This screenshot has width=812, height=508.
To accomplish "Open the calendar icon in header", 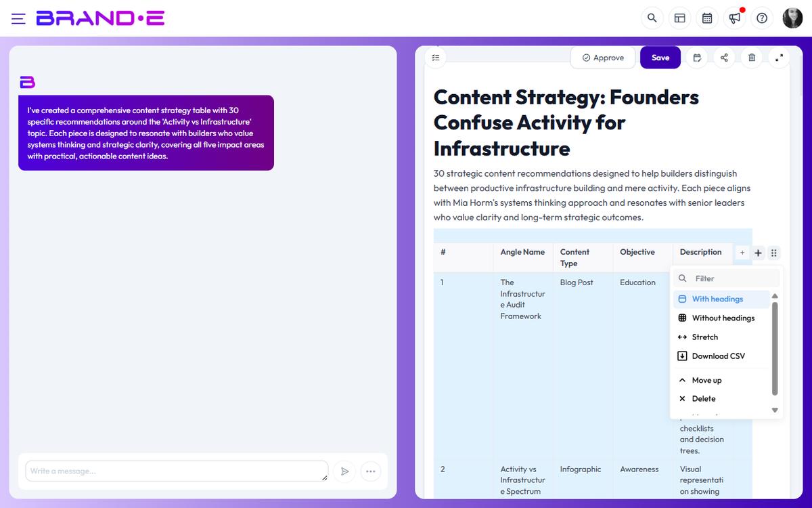I will 707,18.
